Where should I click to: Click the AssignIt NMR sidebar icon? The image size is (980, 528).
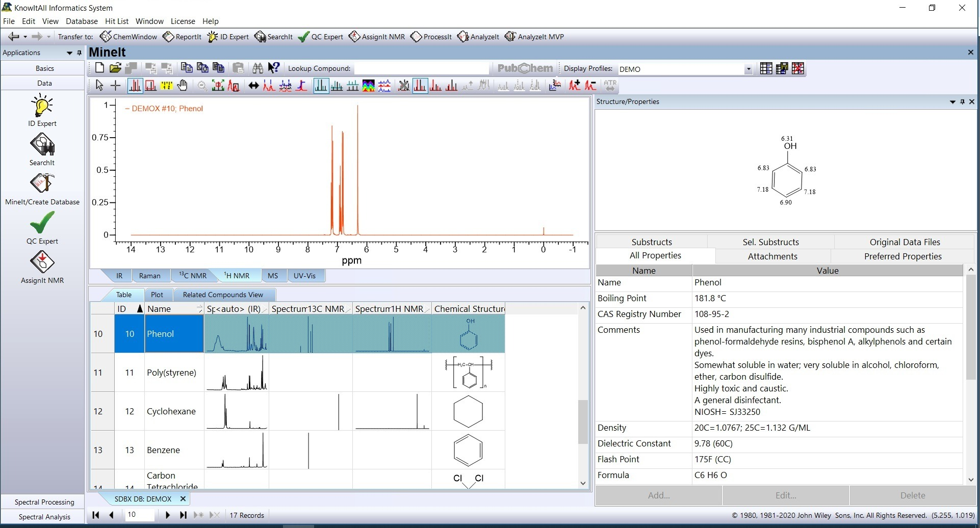(42, 266)
